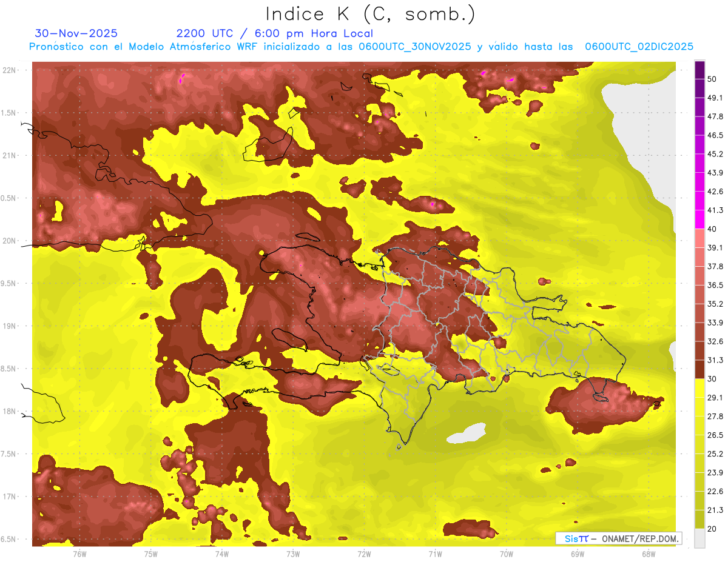Select the 27.8 legend value

click(715, 416)
